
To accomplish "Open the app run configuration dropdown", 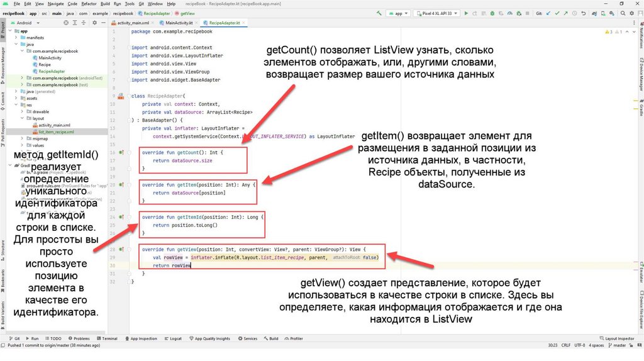I will pyautogui.click(x=397, y=13).
